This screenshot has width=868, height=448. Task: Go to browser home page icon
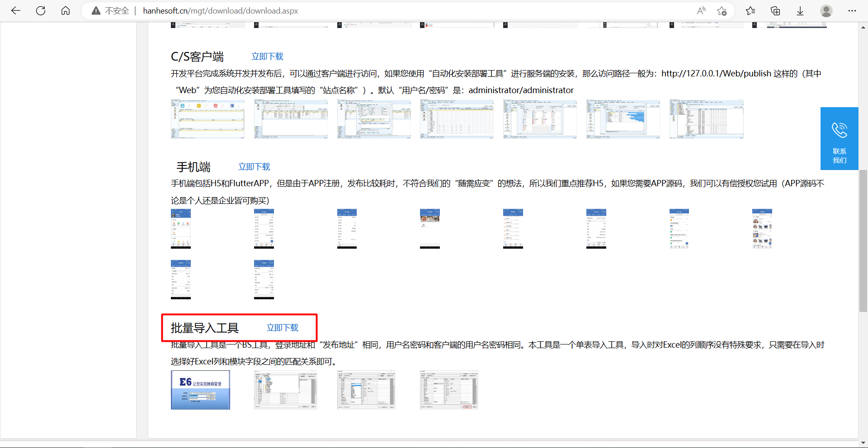66,11
